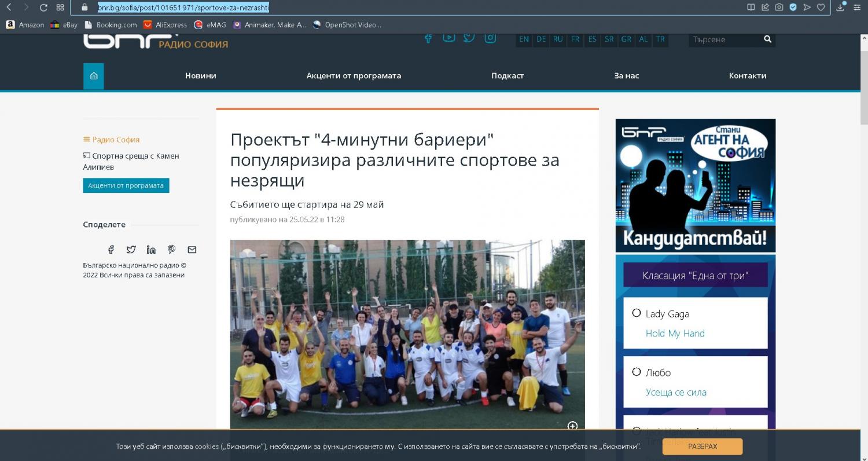
Task: Open the browser start page grid
Action: [x=60, y=8]
